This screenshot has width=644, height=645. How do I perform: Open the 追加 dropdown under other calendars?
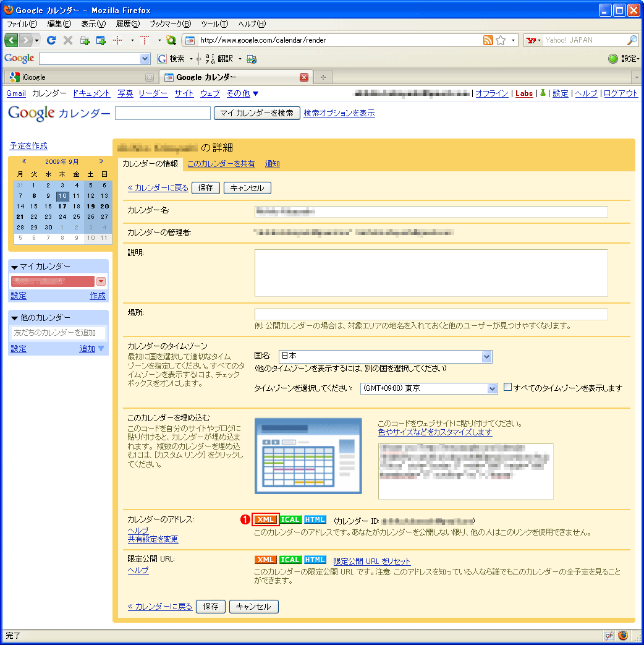(101, 348)
